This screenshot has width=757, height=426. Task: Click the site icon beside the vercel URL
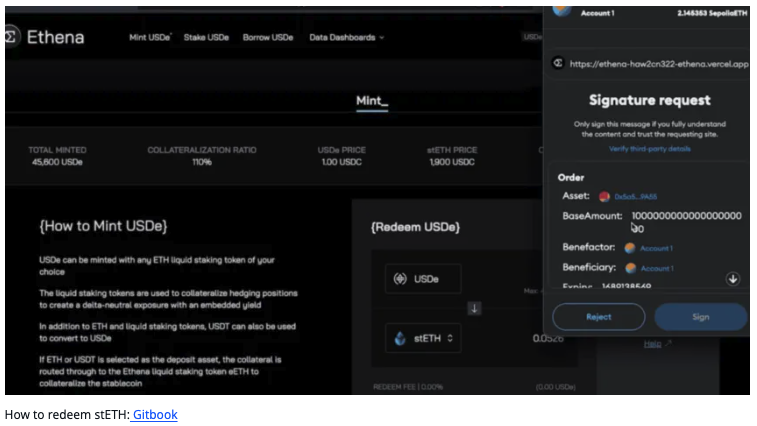(x=558, y=63)
